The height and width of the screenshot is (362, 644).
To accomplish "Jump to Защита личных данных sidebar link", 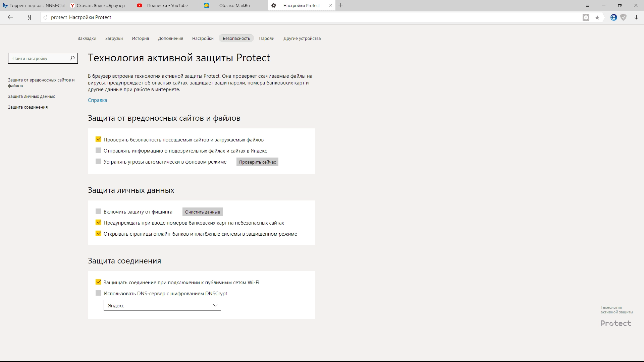I will coord(32,97).
